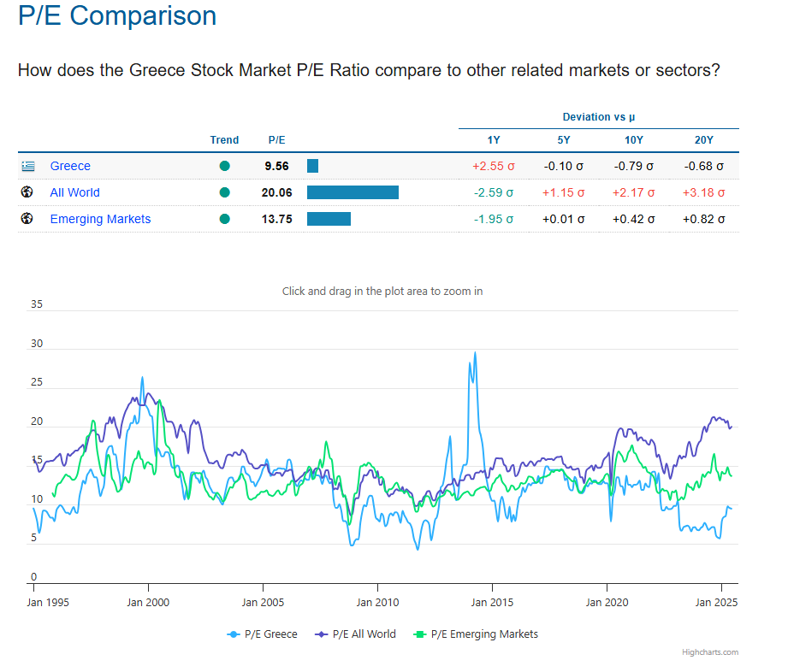Click the Greece flag icon
The image size is (788, 672).
pyautogui.click(x=28, y=167)
